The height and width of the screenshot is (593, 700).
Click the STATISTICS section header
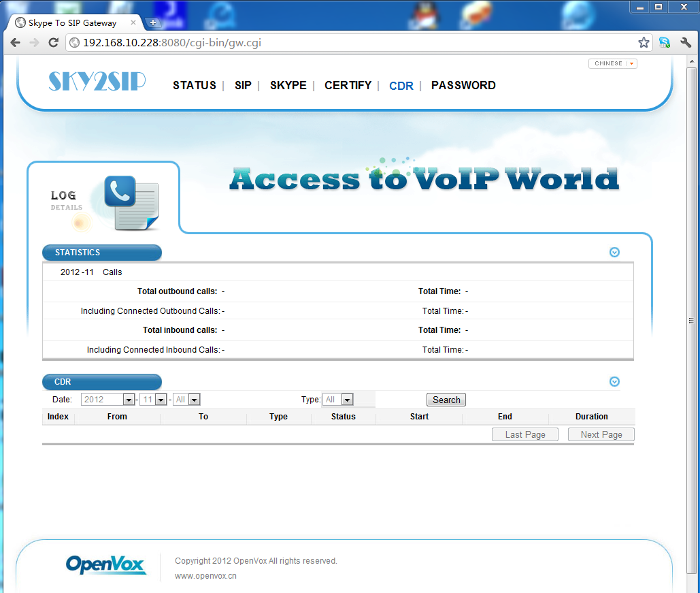102,253
